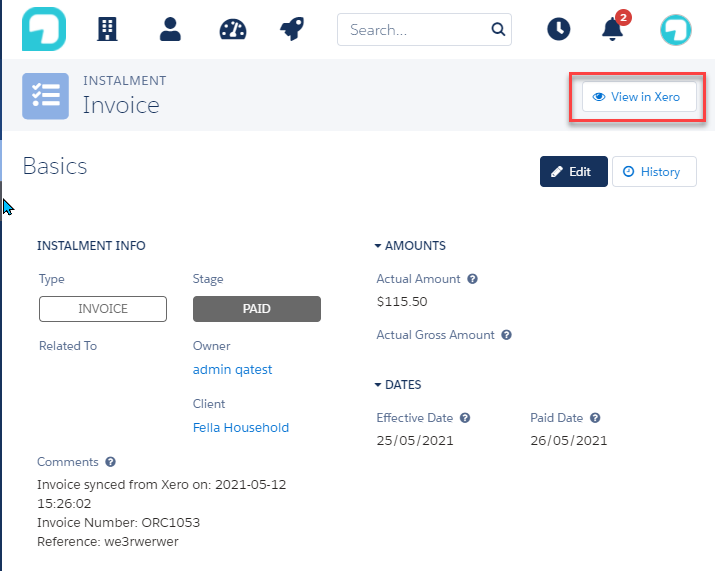Collapse the DATES section
This screenshot has width=715, height=571.
click(398, 384)
